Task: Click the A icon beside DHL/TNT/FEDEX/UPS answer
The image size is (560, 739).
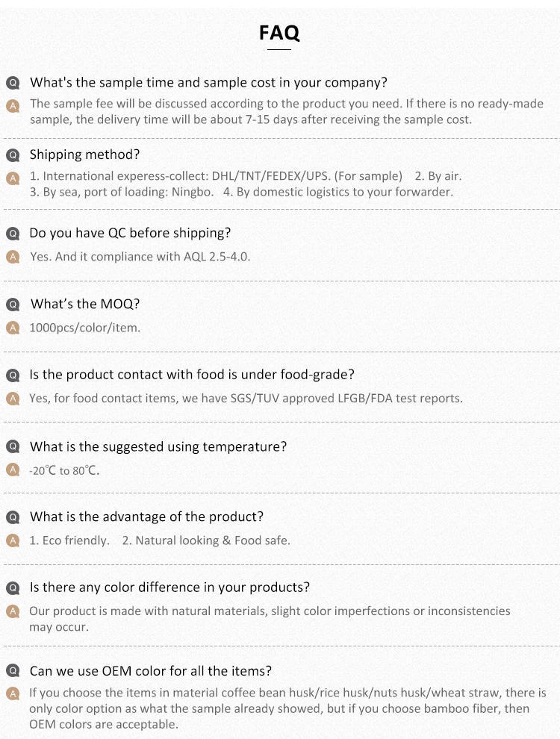Action: (x=12, y=178)
